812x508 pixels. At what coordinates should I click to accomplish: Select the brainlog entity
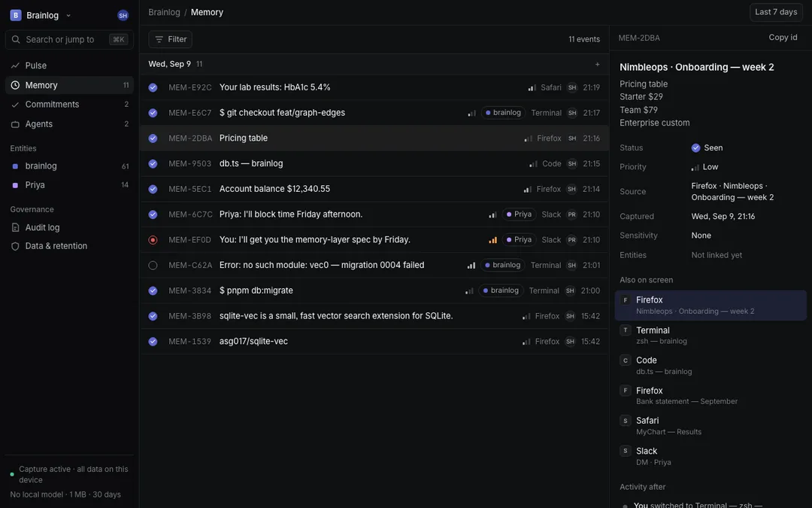[69, 166]
